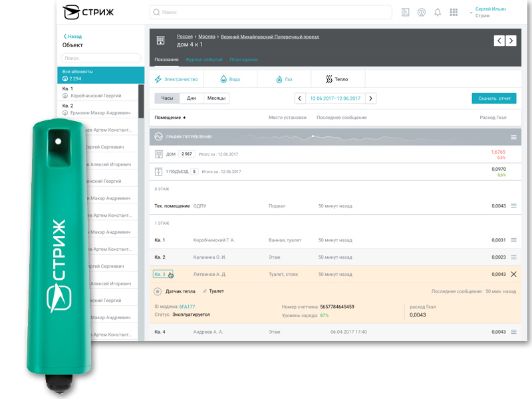The width and height of the screenshot is (532, 399).
Task: Click battery level 87% value
Action: 325,315
